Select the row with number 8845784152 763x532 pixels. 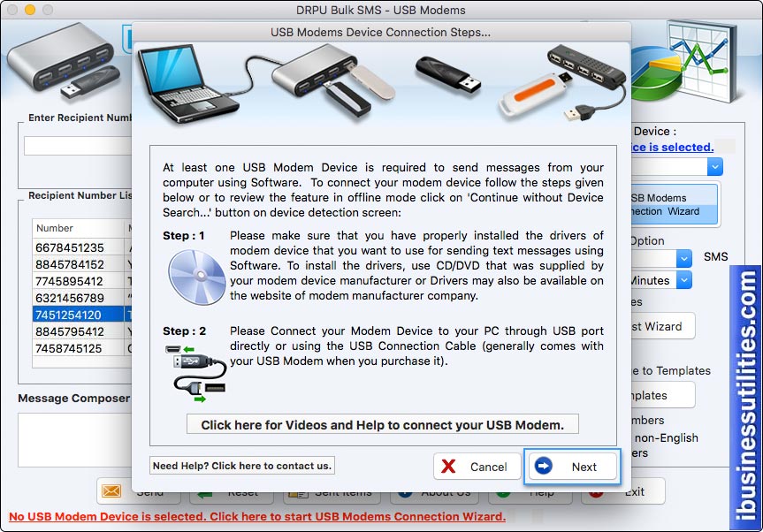tap(82, 264)
